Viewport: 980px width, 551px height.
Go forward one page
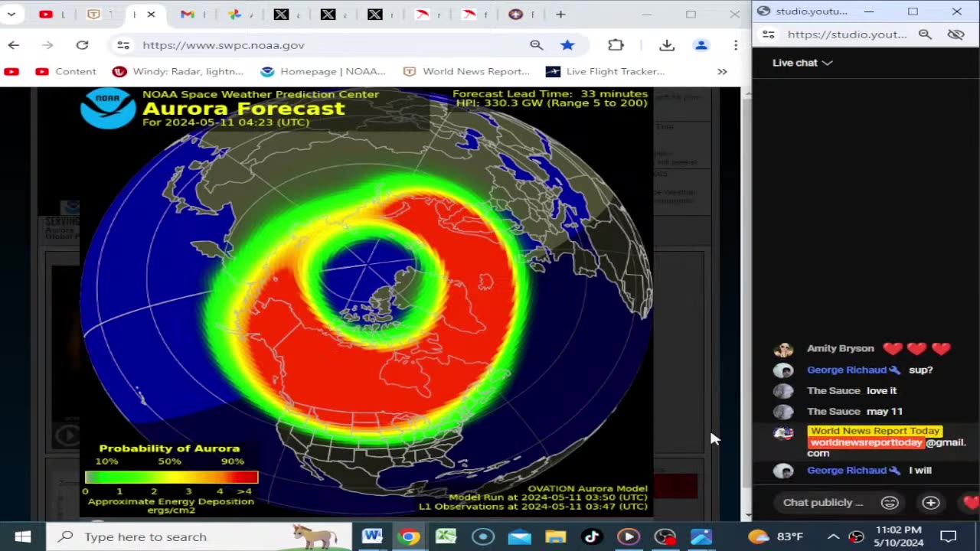47,45
